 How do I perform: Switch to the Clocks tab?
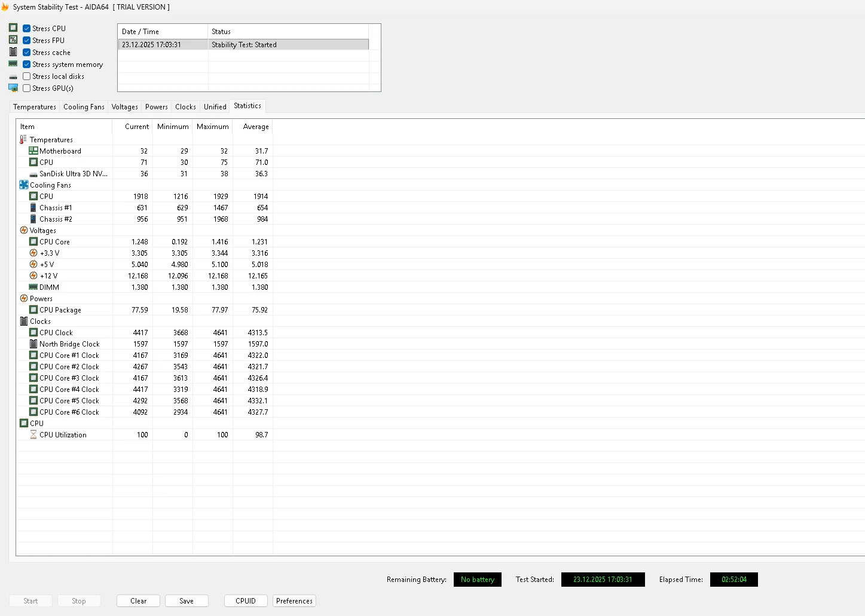(185, 107)
